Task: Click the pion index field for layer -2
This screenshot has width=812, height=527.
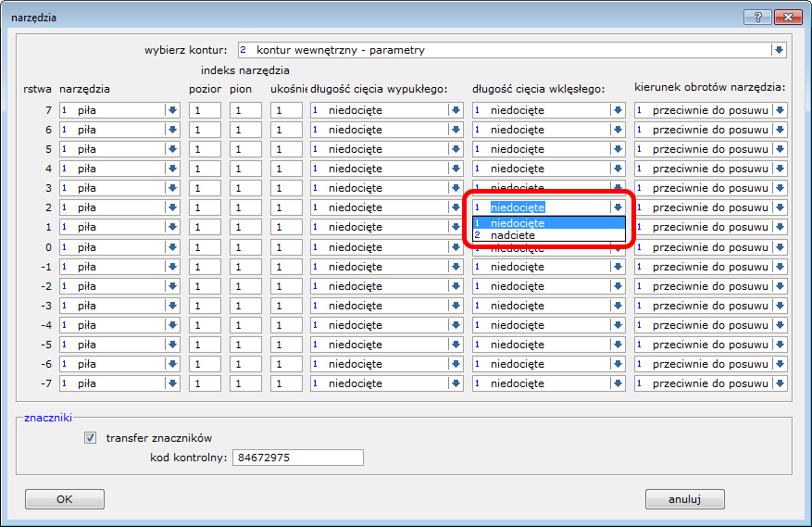Action: click(x=245, y=286)
